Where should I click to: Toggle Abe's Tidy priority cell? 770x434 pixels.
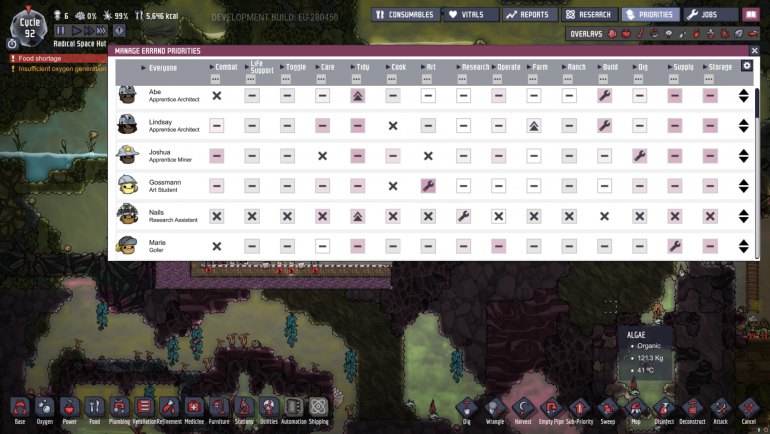358,96
